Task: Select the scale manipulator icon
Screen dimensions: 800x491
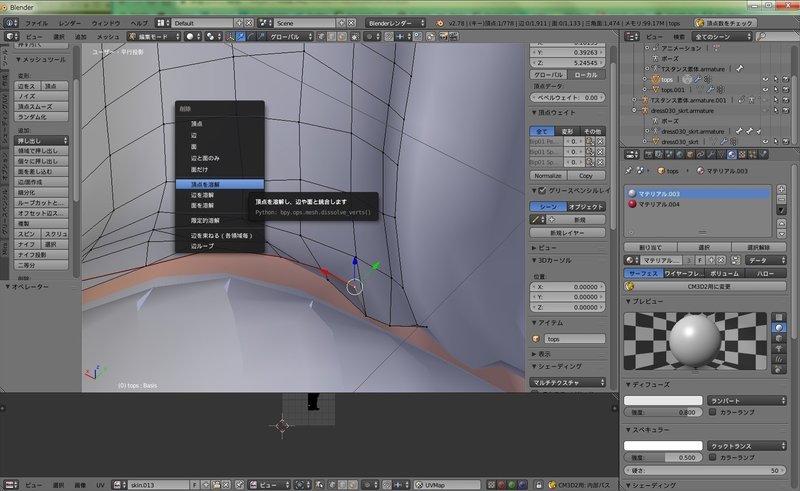Action: tap(261, 37)
